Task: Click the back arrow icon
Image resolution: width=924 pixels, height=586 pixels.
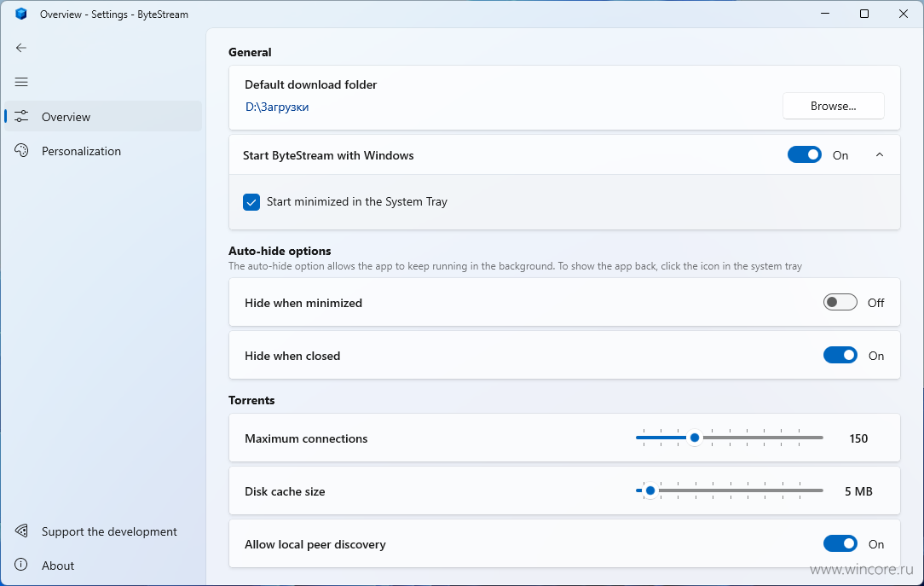Action: [x=21, y=48]
